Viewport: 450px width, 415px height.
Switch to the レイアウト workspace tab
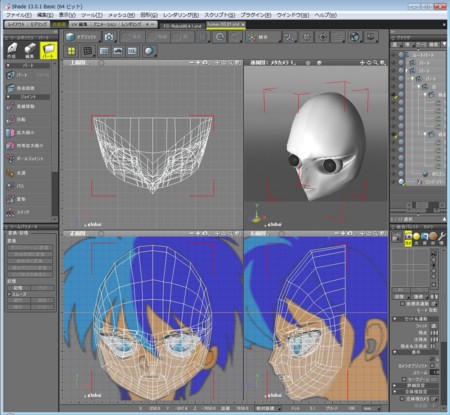[16, 25]
